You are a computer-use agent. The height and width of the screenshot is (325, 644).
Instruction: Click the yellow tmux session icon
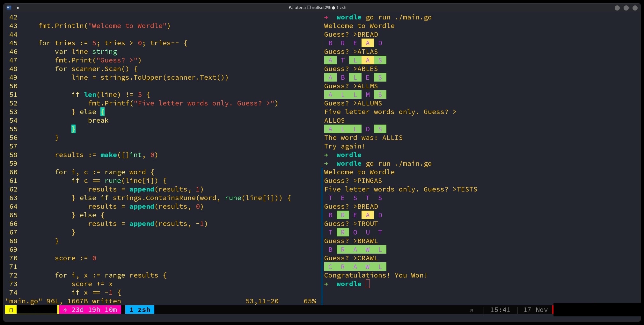pyautogui.click(x=11, y=310)
